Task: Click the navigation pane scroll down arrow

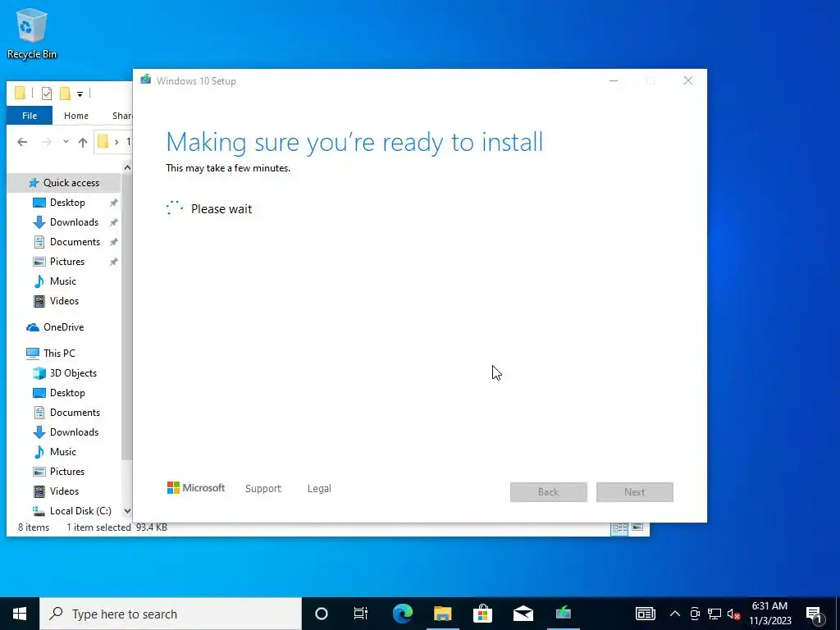Action: 127,511
